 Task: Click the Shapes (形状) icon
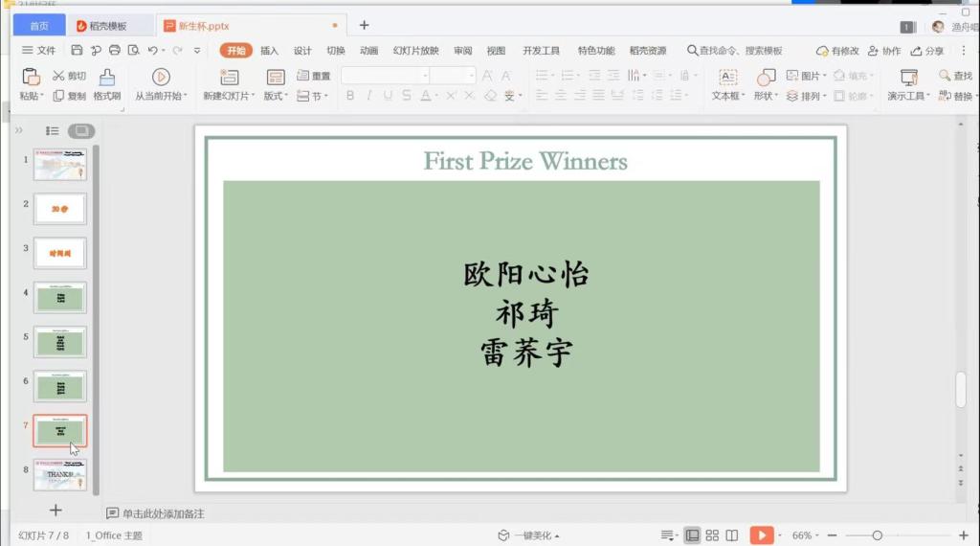coord(766,78)
